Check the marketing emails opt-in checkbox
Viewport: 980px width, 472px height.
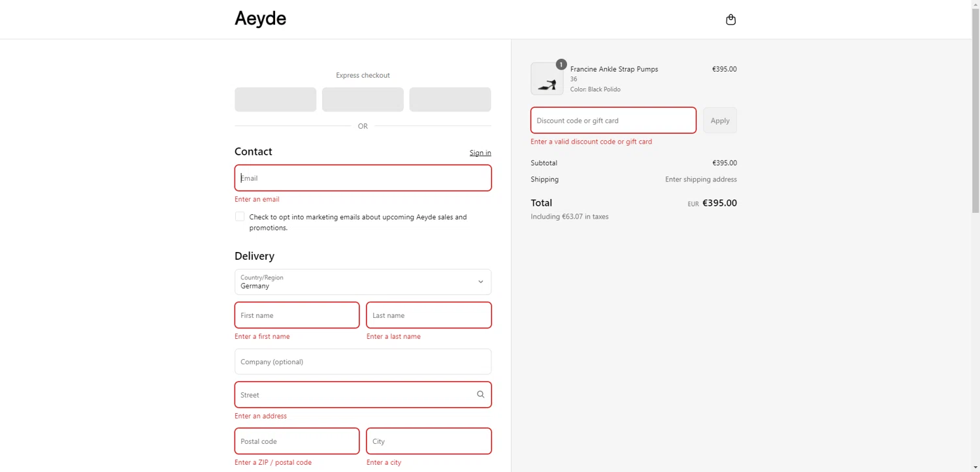tap(240, 217)
